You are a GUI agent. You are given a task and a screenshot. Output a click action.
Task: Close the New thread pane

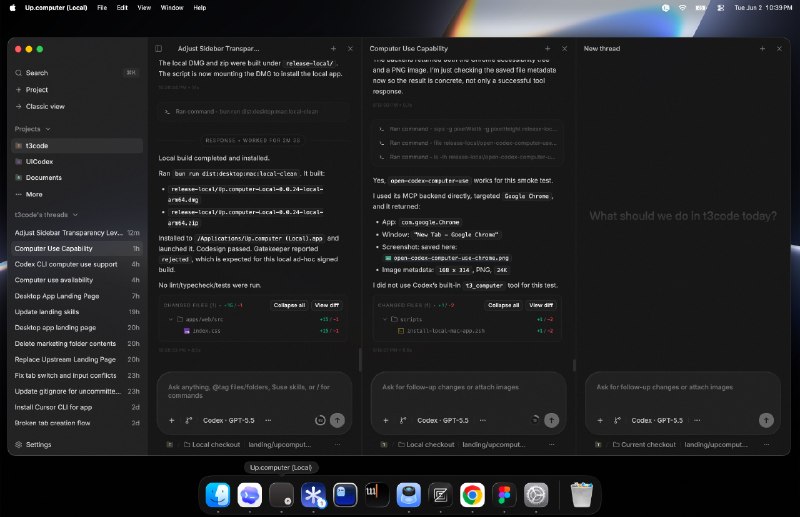(x=779, y=48)
